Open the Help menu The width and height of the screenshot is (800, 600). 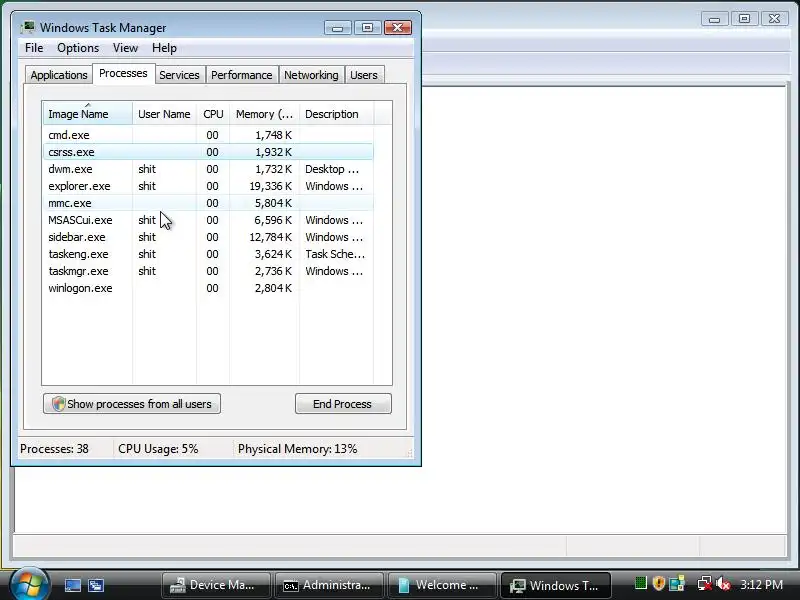pyautogui.click(x=164, y=48)
